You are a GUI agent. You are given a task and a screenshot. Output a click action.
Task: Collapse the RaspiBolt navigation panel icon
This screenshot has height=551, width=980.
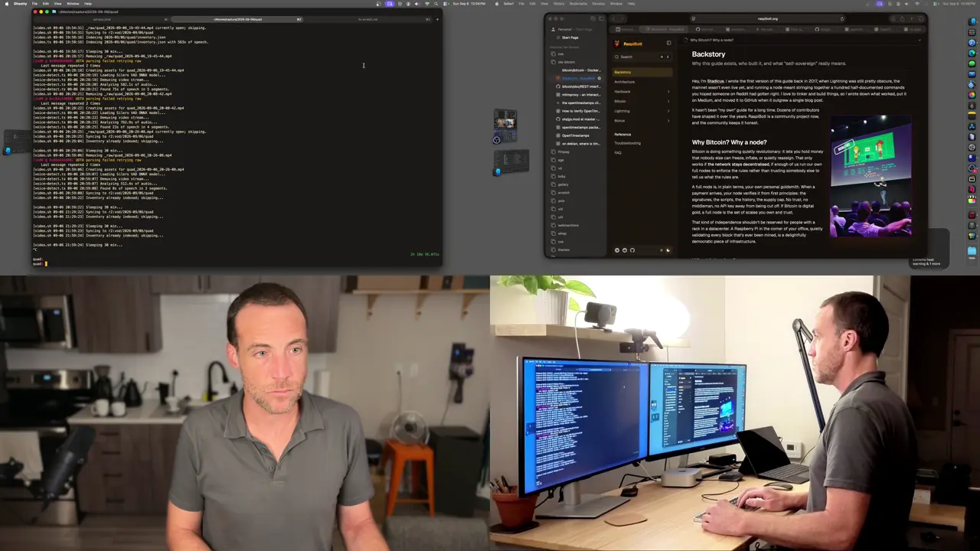(668, 43)
